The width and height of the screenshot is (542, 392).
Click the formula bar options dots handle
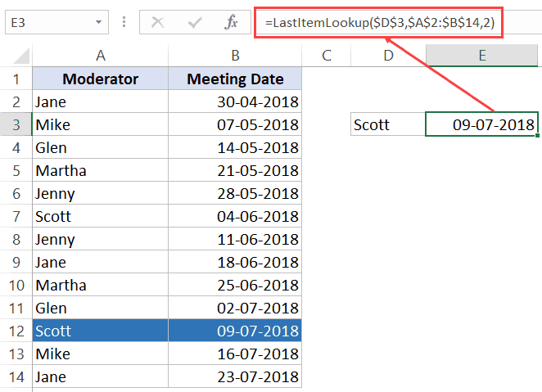click(x=124, y=22)
